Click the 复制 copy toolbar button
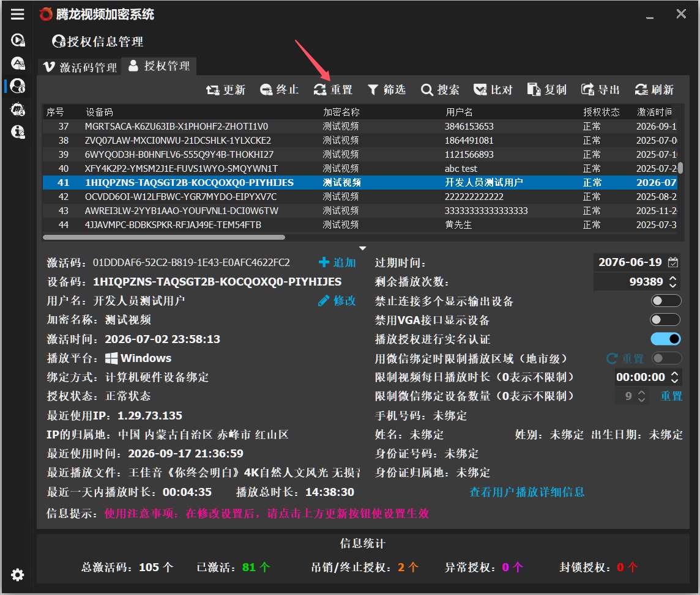This screenshot has height=595, width=700. point(546,90)
